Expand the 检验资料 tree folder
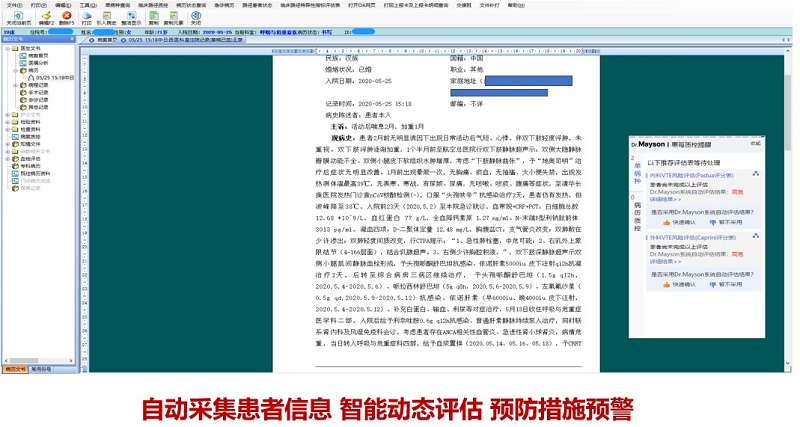Screen dimensions: 800x427 (x=8, y=122)
